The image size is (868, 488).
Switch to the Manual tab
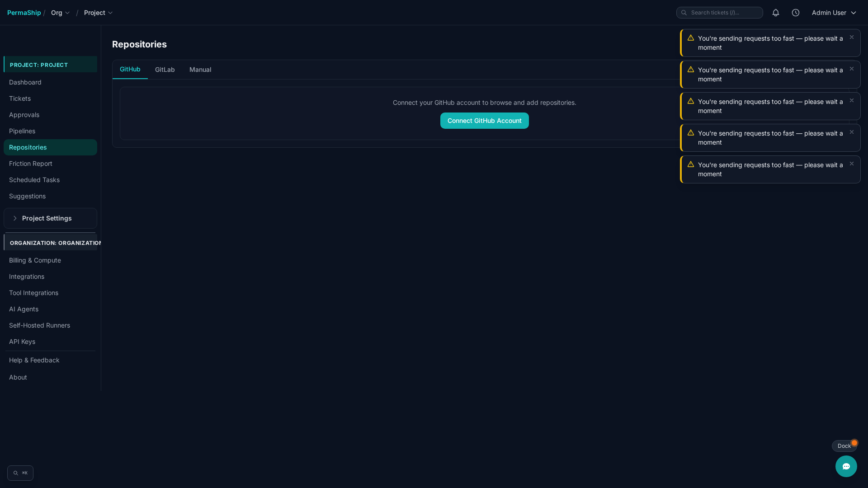(200, 70)
